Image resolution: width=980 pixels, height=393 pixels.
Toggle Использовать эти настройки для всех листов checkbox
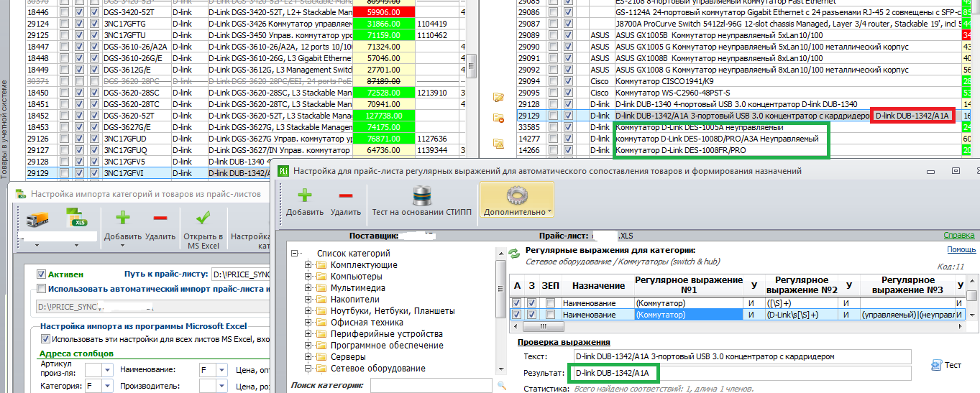(45, 339)
